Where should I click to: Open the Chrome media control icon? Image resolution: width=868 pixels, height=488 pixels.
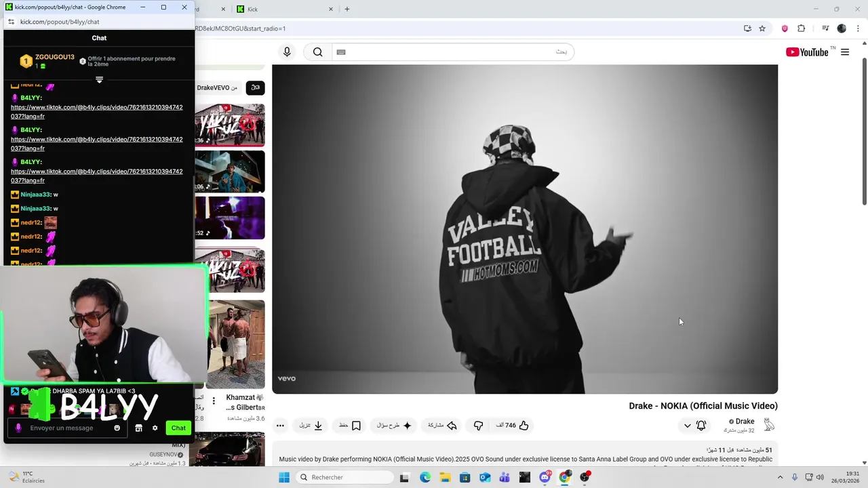coord(825,28)
